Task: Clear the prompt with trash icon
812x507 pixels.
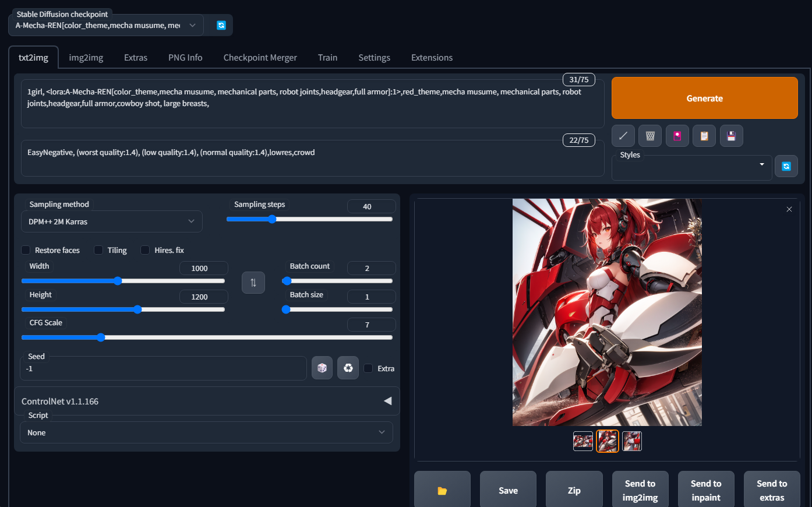Action: (x=650, y=136)
